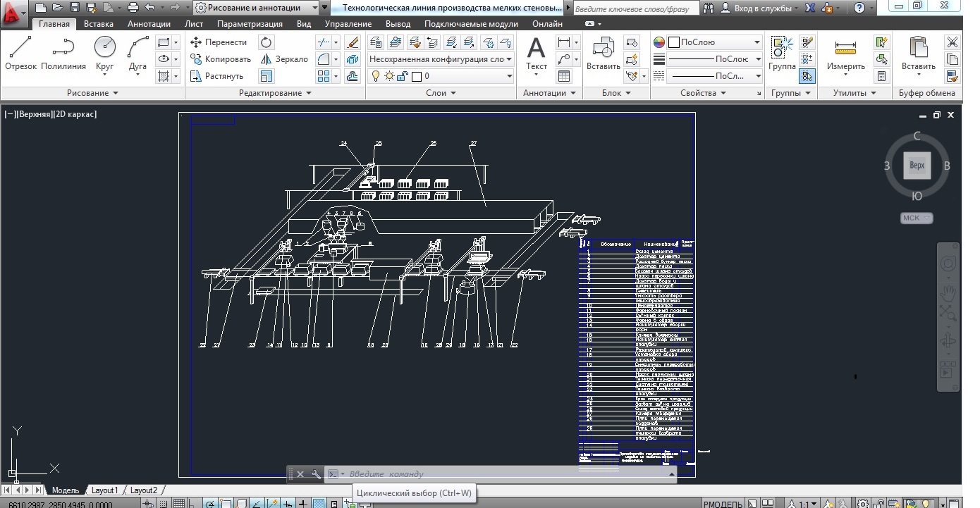This screenshot has height=508, width=980.
Task: Click the cut (scissors) icon
Action: coord(953,42)
